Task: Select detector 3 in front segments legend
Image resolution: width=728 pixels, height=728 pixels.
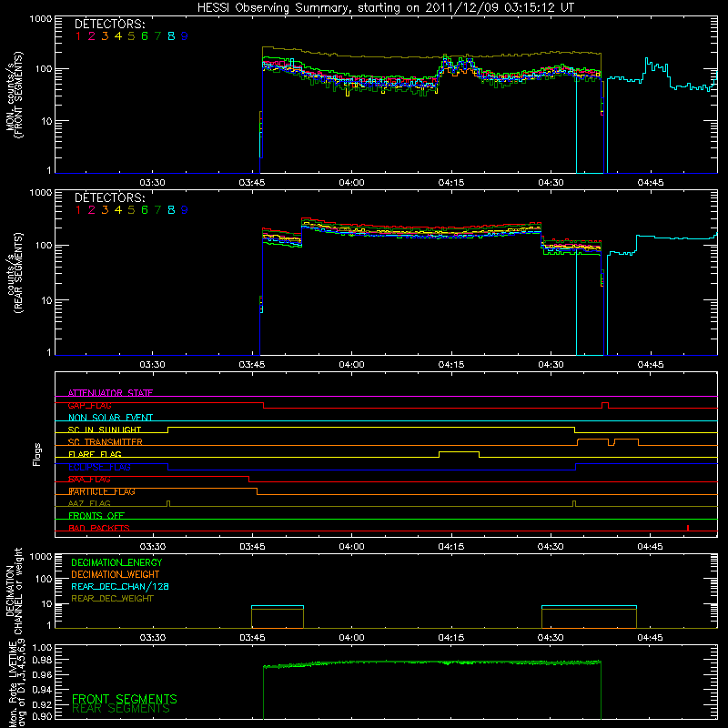Action: click(x=105, y=36)
